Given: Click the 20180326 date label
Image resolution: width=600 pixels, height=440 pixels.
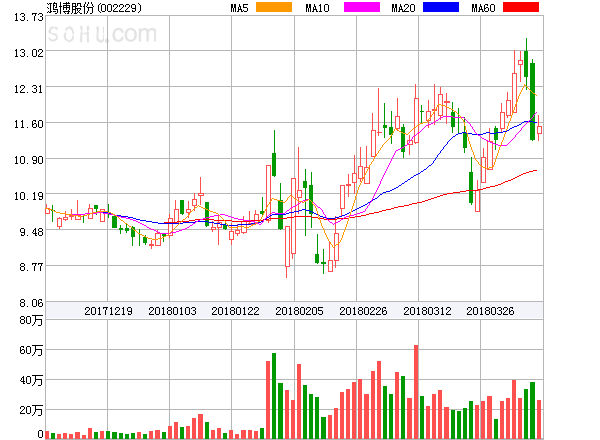Looking at the screenshot, I should tap(490, 311).
